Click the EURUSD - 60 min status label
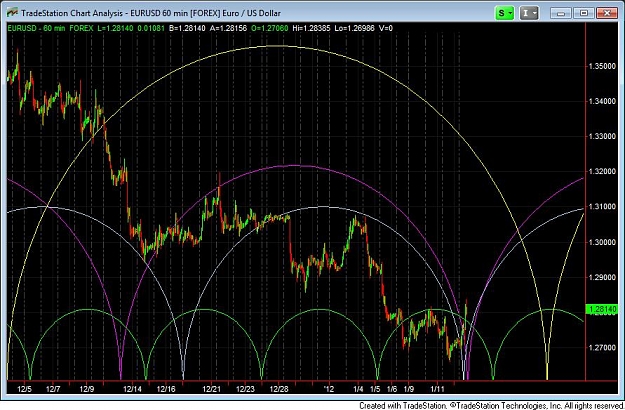 (36, 28)
